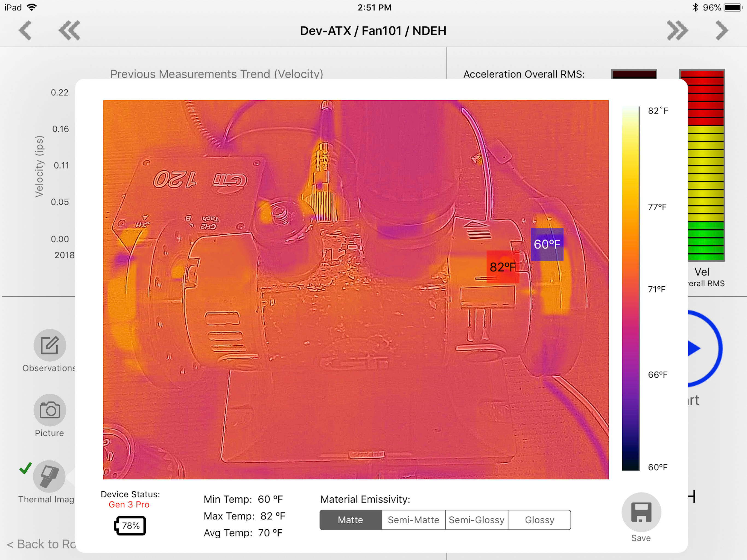Tap the Save floppy disk icon
Image resolution: width=747 pixels, height=560 pixels.
click(x=641, y=512)
